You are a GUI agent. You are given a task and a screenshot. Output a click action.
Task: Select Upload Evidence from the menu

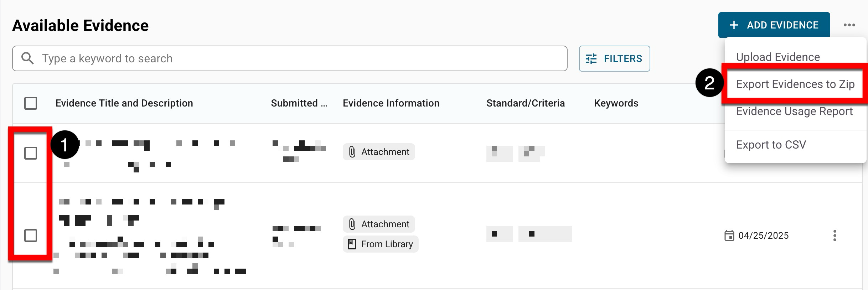778,57
